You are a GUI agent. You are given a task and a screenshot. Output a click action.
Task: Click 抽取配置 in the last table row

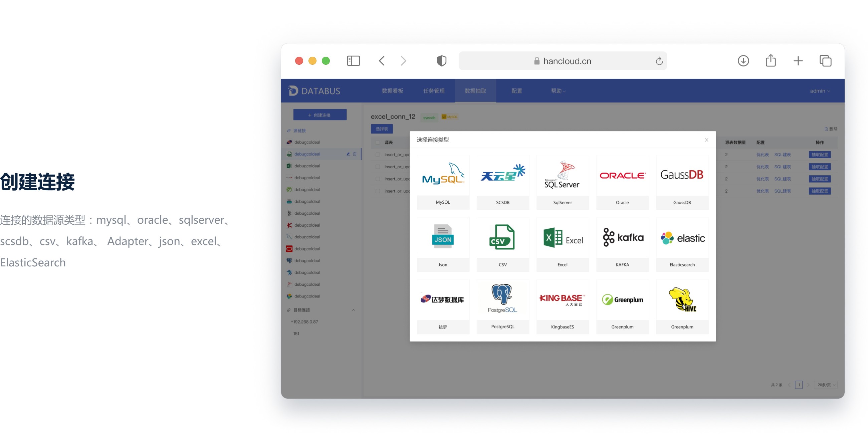coord(820,191)
